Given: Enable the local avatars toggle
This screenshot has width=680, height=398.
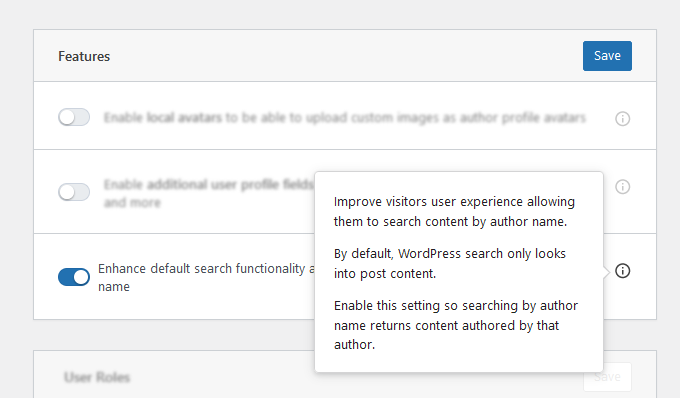Looking at the screenshot, I should 74,117.
